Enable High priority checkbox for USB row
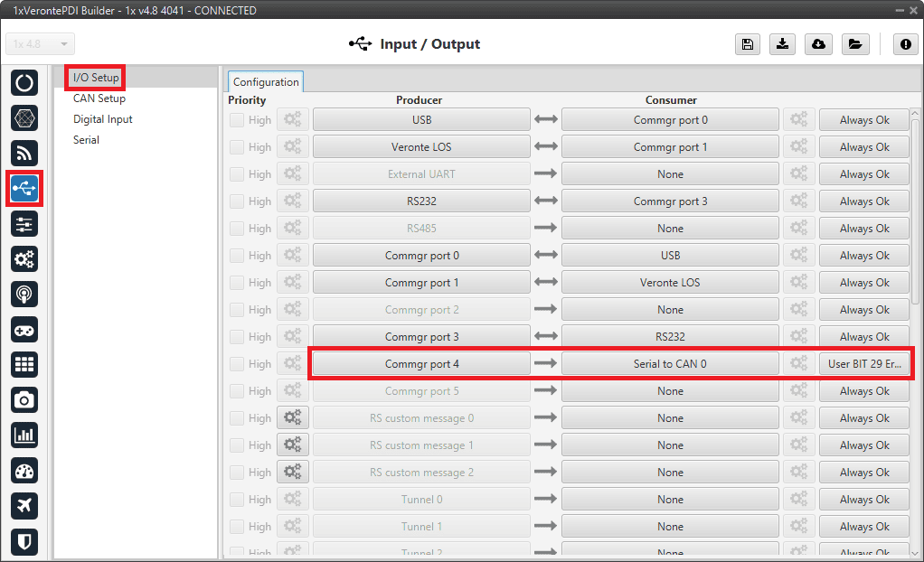Screen dimensions: 924x562 [x=237, y=120]
